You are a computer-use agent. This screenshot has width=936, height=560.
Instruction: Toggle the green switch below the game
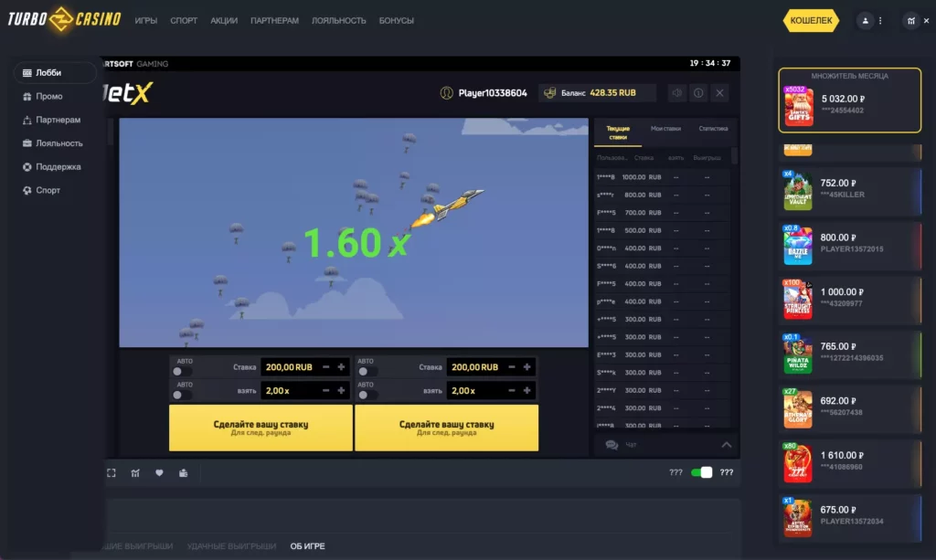tap(701, 472)
